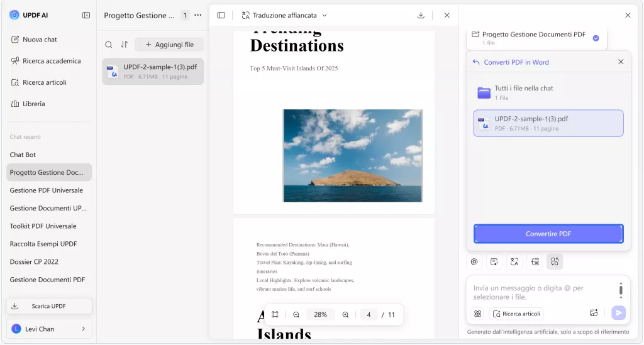
Task: Click the fit-to-page icon in viewer toolbar
Action: coord(275,315)
